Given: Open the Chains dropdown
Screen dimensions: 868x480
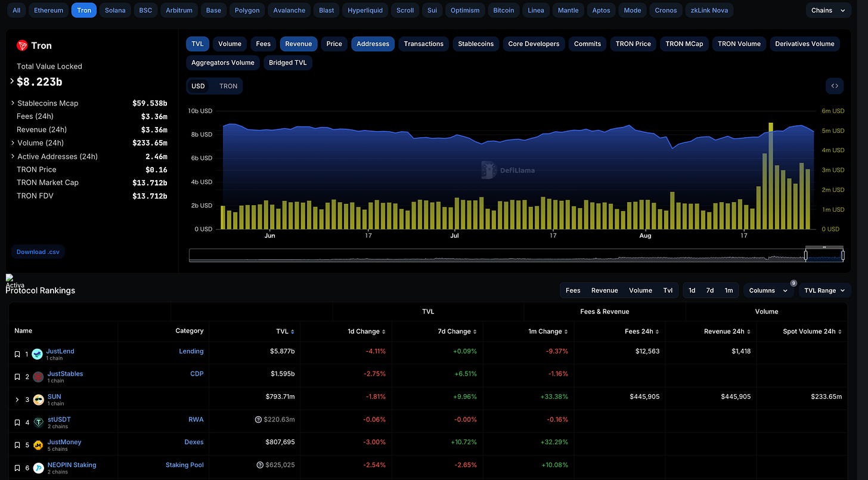Looking at the screenshot, I should (828, 10).
